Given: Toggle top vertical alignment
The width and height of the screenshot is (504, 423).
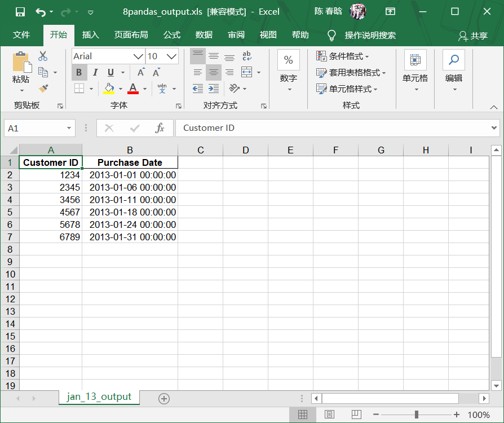Looking at the screenshot, I should click(x=198, y=56).
